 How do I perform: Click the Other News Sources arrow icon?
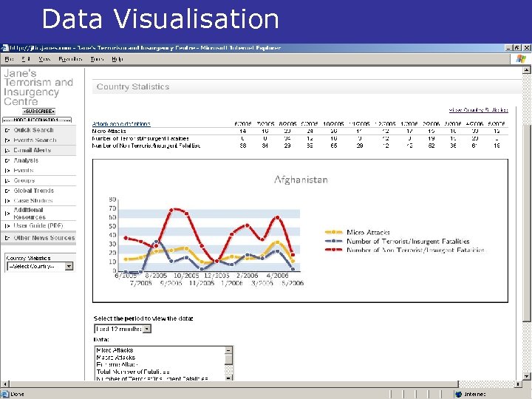(7, 238)
